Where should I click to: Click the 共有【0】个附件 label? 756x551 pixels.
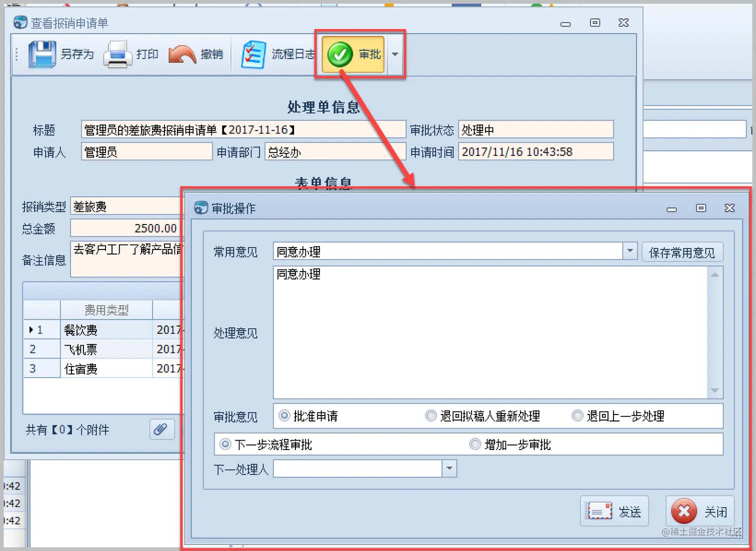point(67,429)
